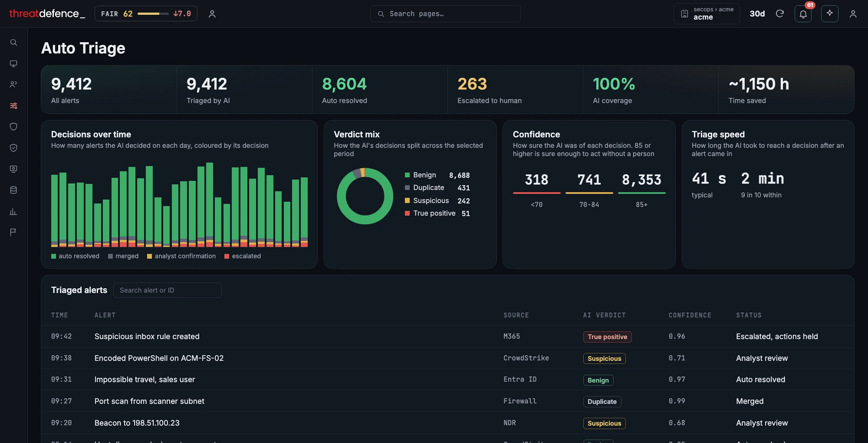The width and height of the screenshot is (868, 443).
Task: Click the threatdefence logo
Action: 47,13
